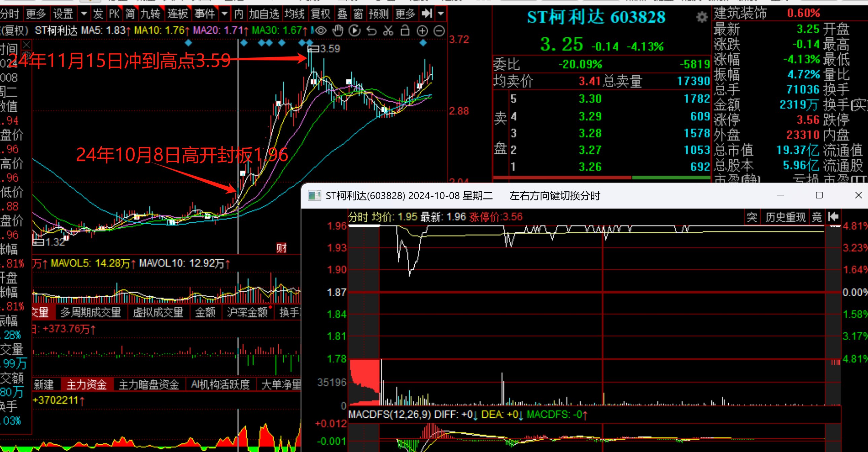The height and width of the screenshot is (452, 868).
Task: Toggle the 复权 adjustment option in toolbar
Action: (x=320, y=14)
